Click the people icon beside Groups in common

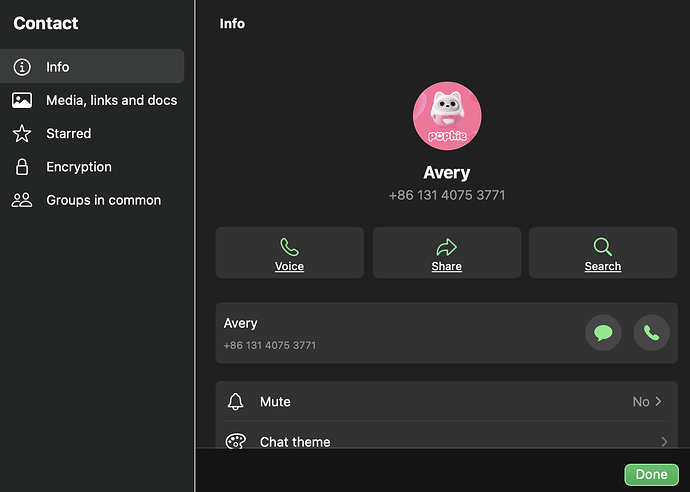(22, 200)
